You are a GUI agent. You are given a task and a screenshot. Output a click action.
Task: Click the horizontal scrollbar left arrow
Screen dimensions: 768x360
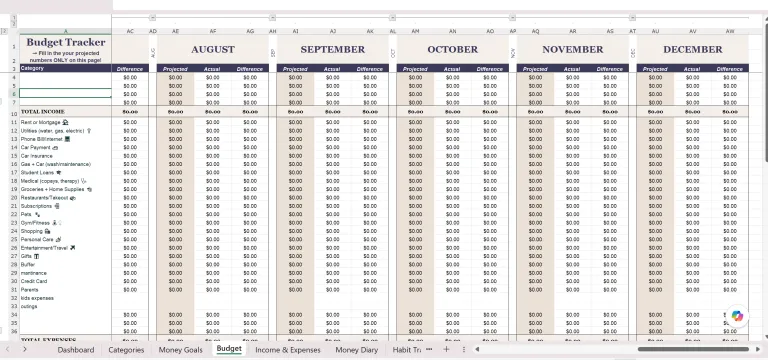[477, 349]
